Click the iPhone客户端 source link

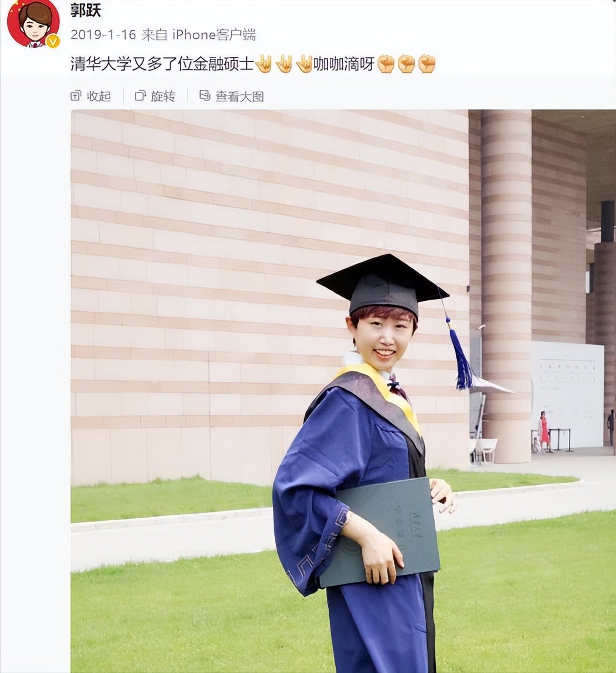click(214, 35)
